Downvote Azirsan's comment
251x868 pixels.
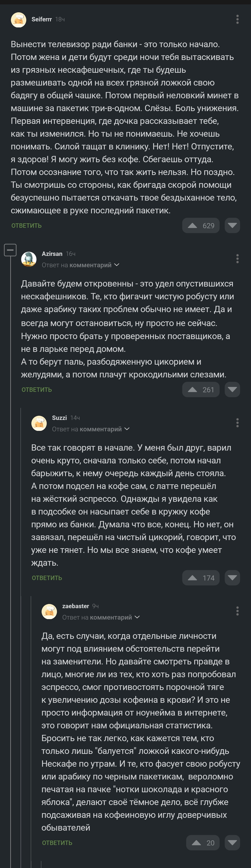[x=232, y=390]
